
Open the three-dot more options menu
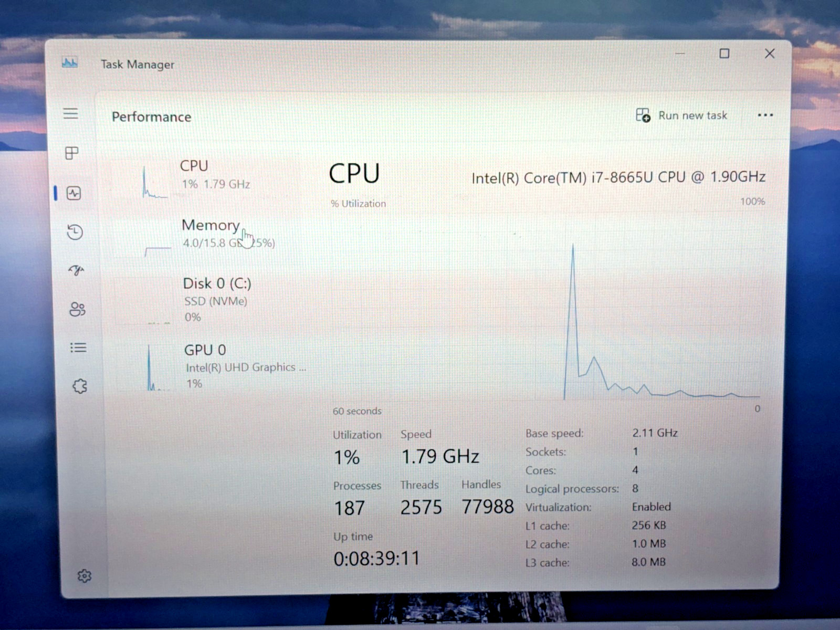pos(765,115)
